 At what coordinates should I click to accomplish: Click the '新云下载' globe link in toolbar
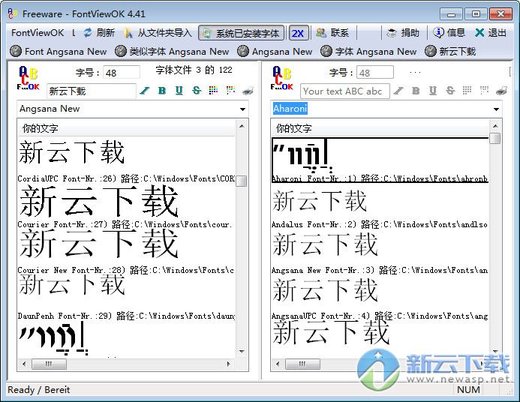(450, 51)
